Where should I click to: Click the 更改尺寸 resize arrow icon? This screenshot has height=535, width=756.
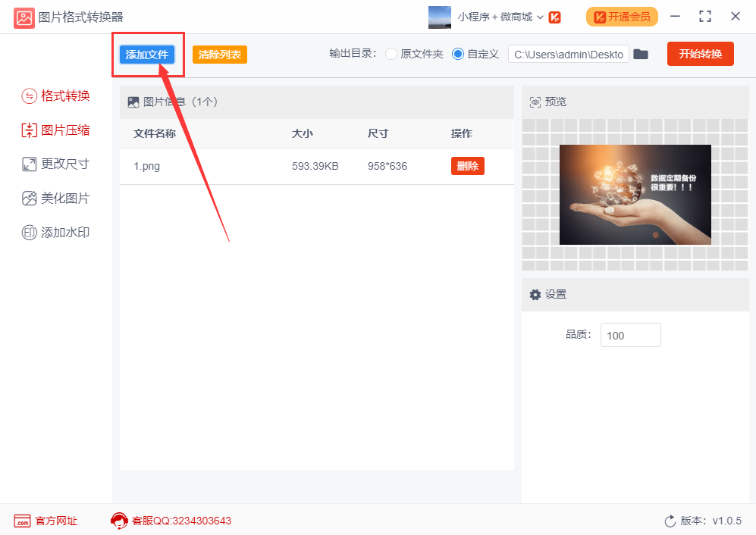pos(29,164)
